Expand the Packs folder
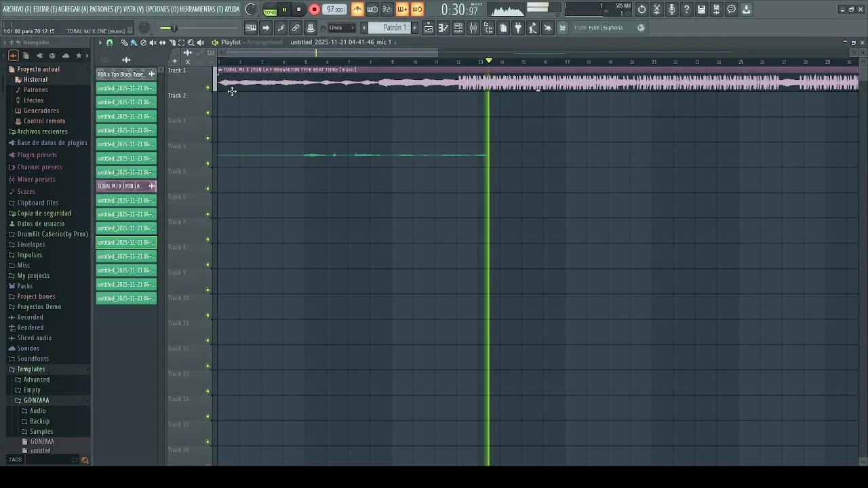 click(24, 286)
